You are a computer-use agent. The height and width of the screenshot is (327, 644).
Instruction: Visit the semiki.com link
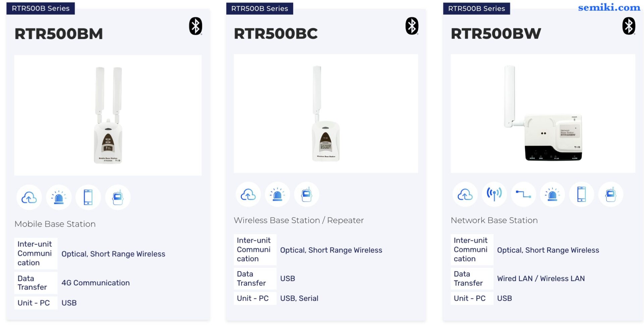point(609,7)
